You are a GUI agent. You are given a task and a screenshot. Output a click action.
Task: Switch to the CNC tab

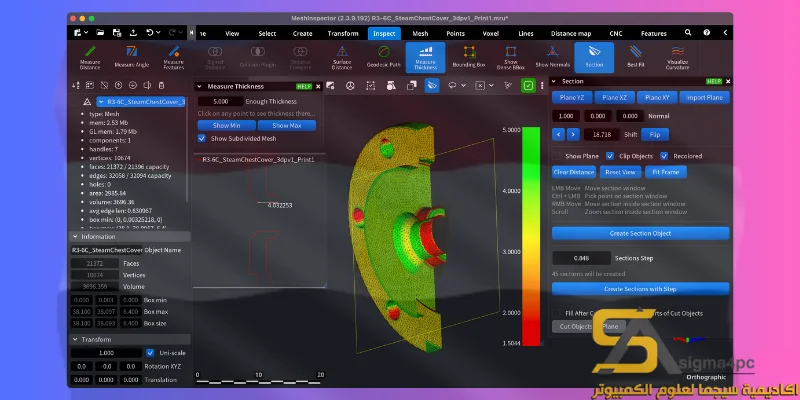(615, 34)
